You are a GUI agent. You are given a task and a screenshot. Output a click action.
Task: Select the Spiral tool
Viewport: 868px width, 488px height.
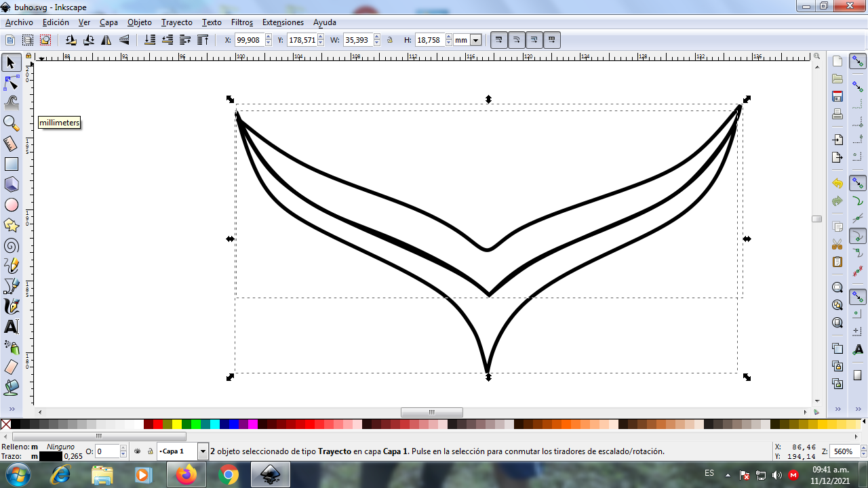11,245
